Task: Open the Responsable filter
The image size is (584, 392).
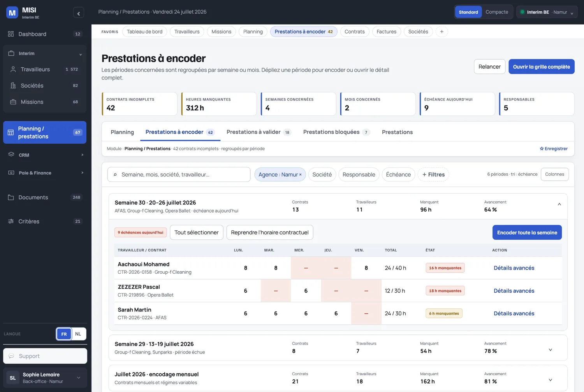Action: [x=359, y=175]
